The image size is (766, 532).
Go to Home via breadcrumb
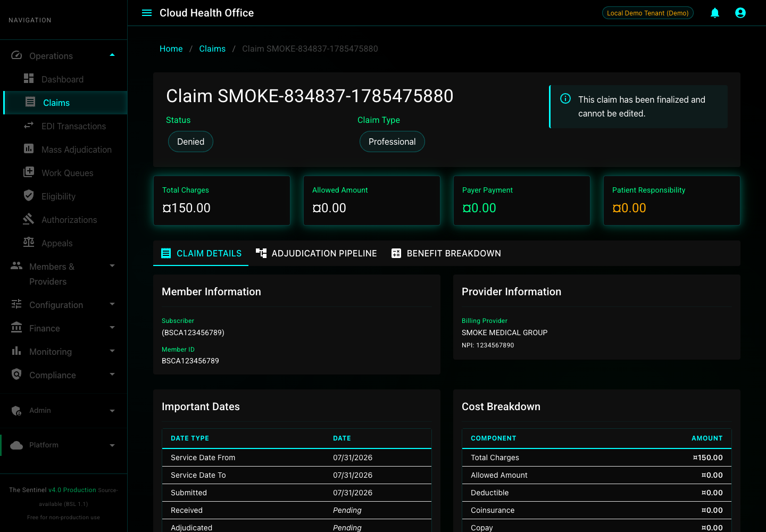[171, 48]
